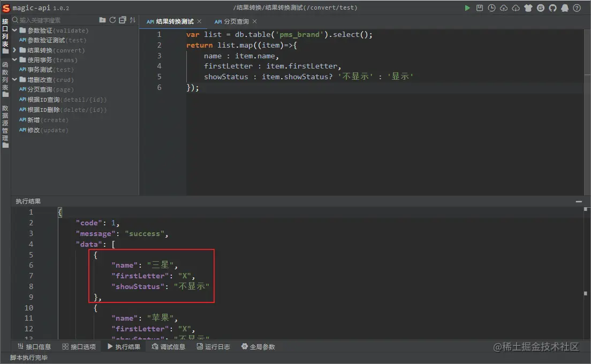Open the 调试信息 bottom tab
This screenshot has height=364, width=591.
click(169, 347)
